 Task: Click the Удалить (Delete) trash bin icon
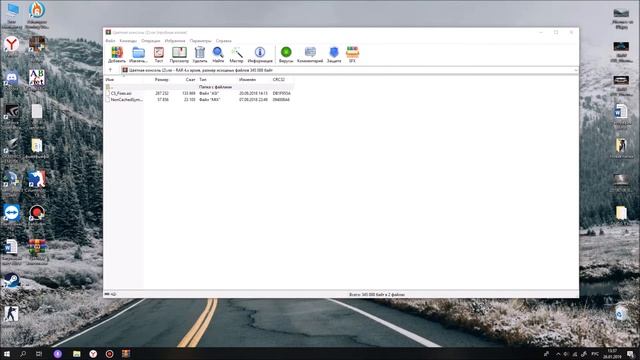tap(200, 54)
